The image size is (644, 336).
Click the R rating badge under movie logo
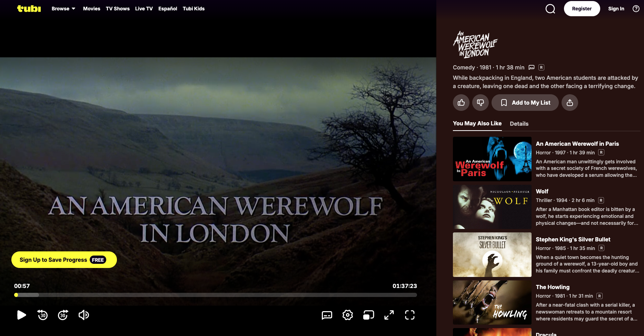coord(542,67)
